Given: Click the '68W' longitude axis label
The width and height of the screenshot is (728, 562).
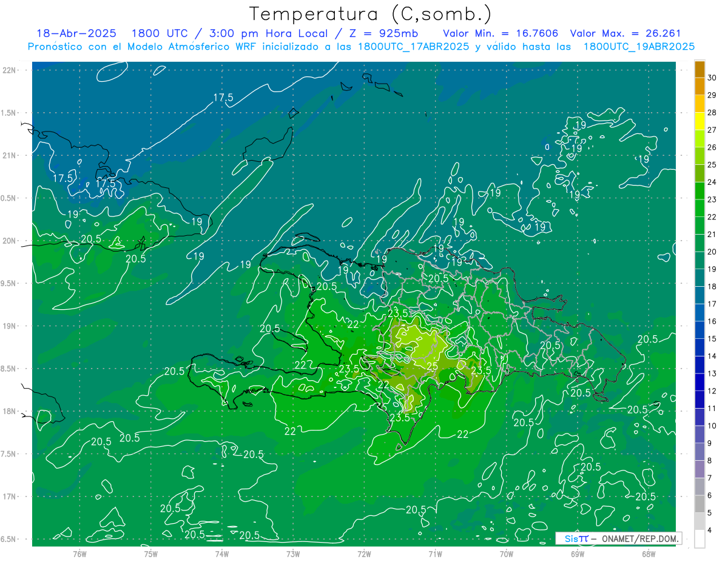Looking at the screenshot, I should pos(648,554).
